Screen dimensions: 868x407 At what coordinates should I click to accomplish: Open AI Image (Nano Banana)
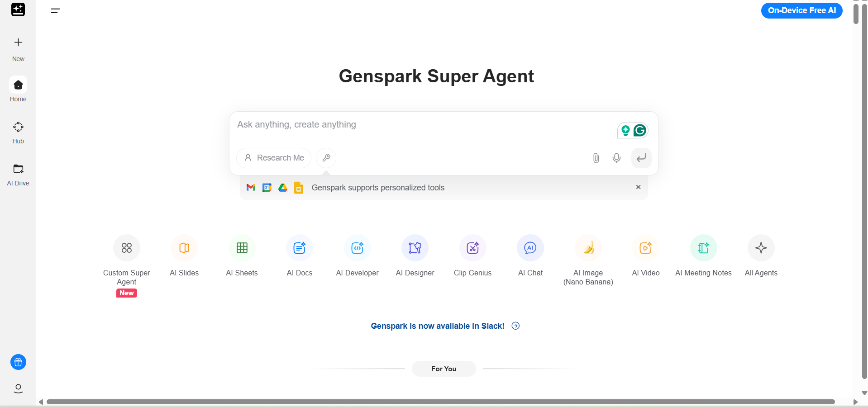coord(588,248)
